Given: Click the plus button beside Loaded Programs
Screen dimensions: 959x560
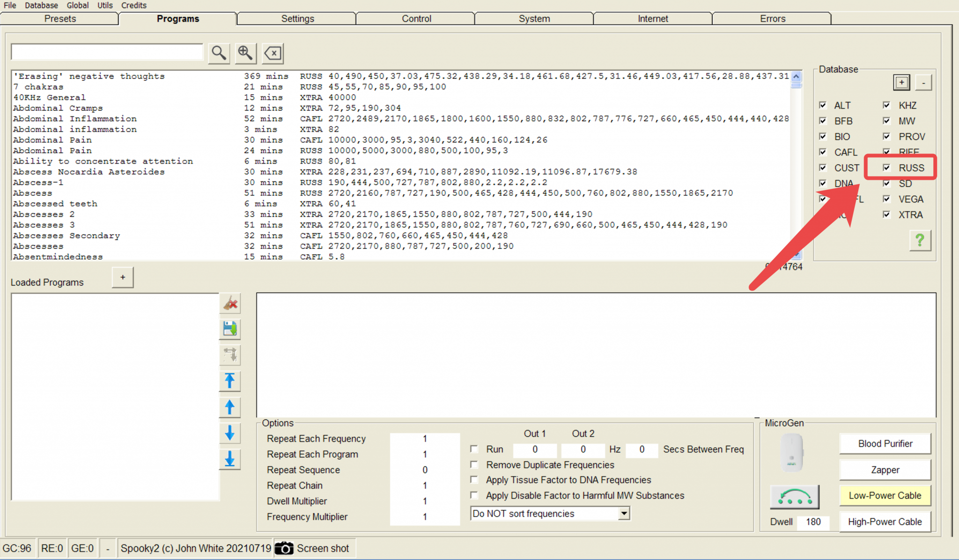Looking at the screenshot, I should [x=123, y=277].
